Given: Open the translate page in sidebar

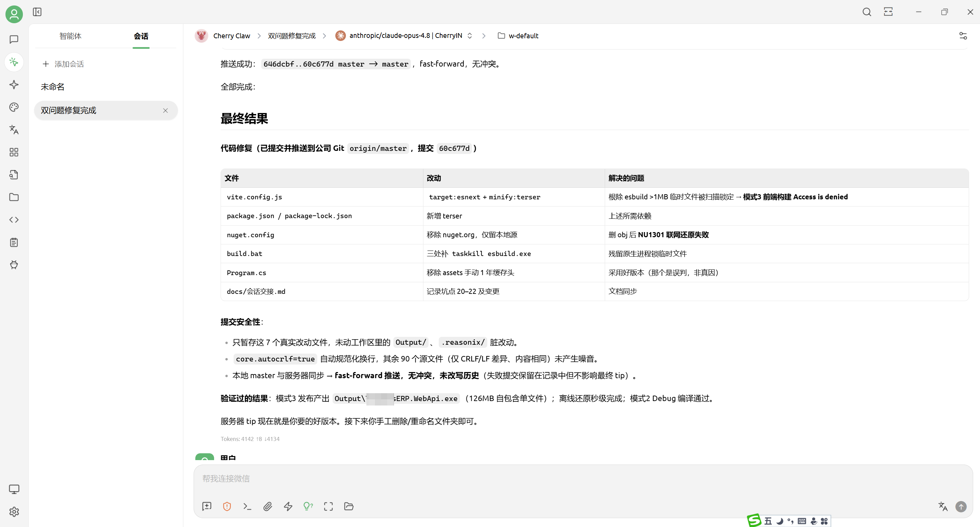Looking at the screenshot, I should pos(14,130).
